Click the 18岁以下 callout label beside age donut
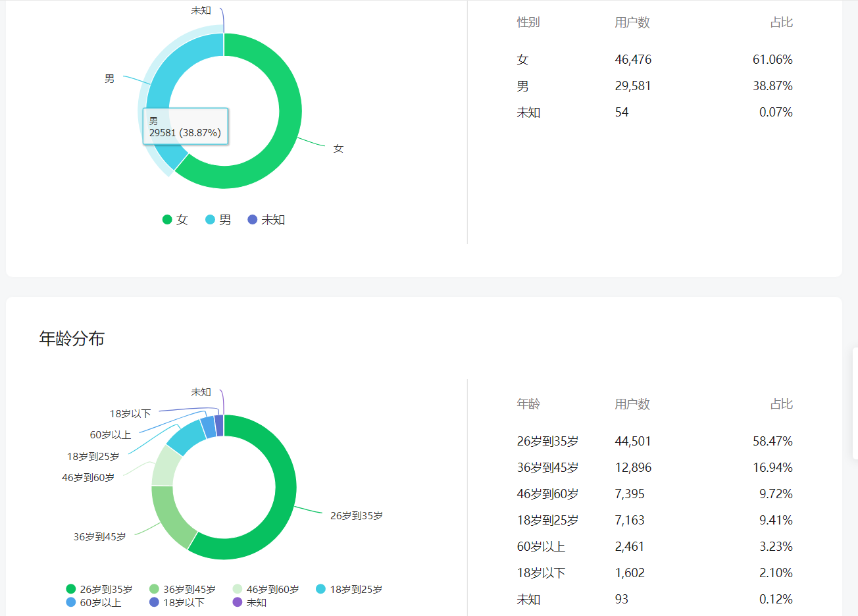This screenshot has width=858, height=616. point(130,414)
